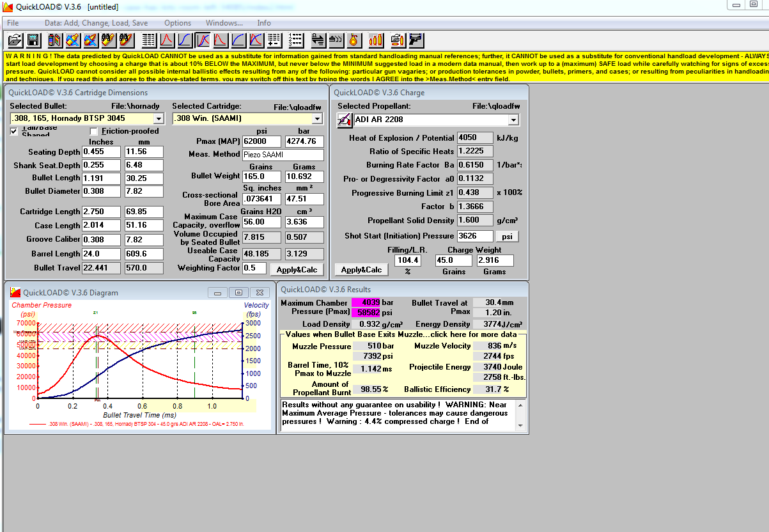This screenshot has height=532, width=769.
Task: Uncheck the Tail/Base Shaped checkbox
Action: pos(14,131)
